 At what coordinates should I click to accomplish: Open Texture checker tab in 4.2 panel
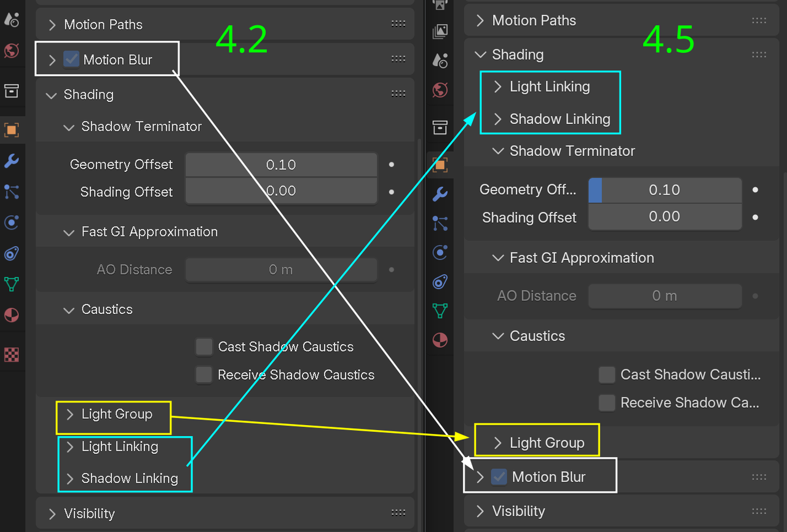tap(12, 354)
